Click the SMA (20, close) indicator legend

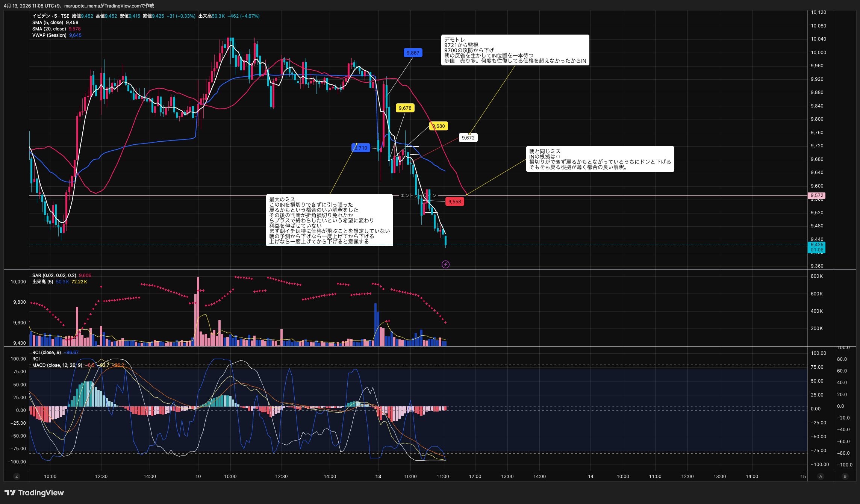coord(49,29)
